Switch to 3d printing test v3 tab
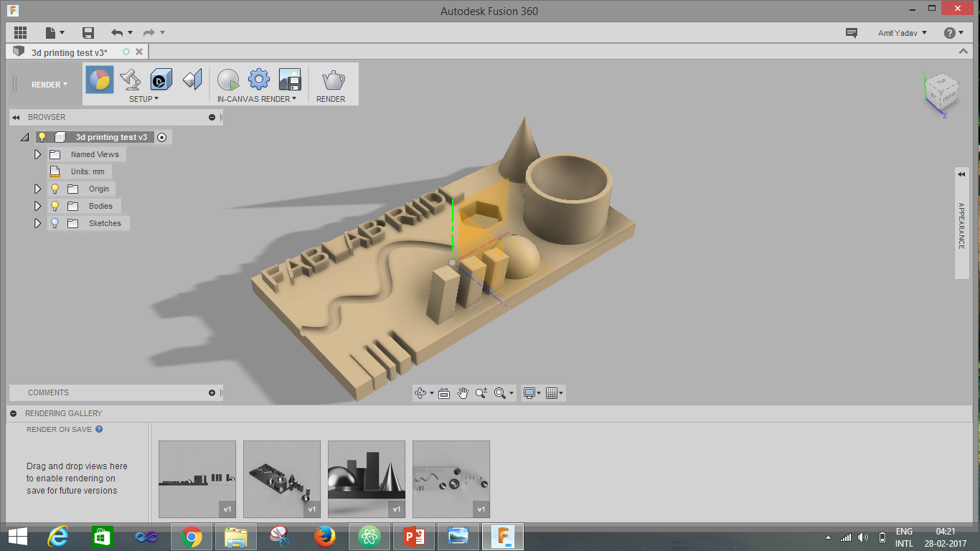980x551 pixels. pyautogui.click(x=70, y=52)
